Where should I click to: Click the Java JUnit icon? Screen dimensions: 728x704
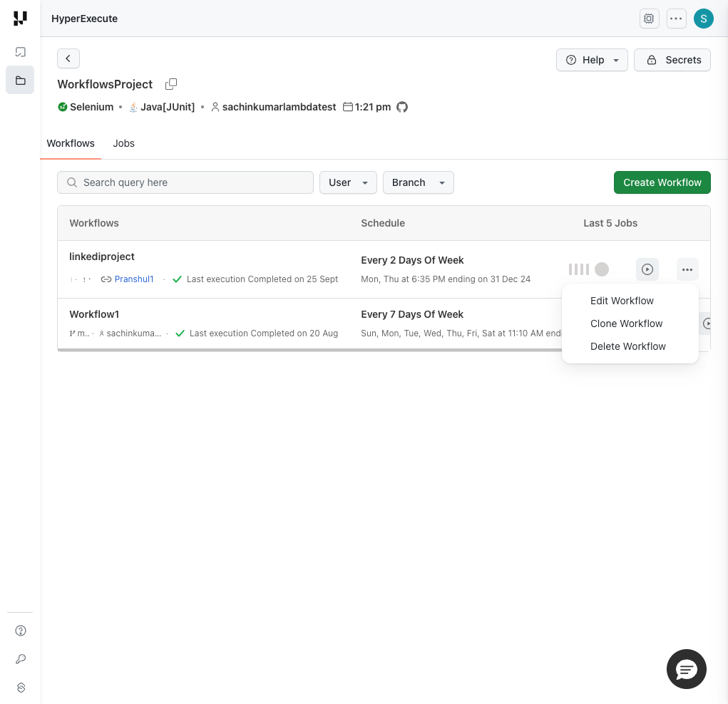pos(133,107)
